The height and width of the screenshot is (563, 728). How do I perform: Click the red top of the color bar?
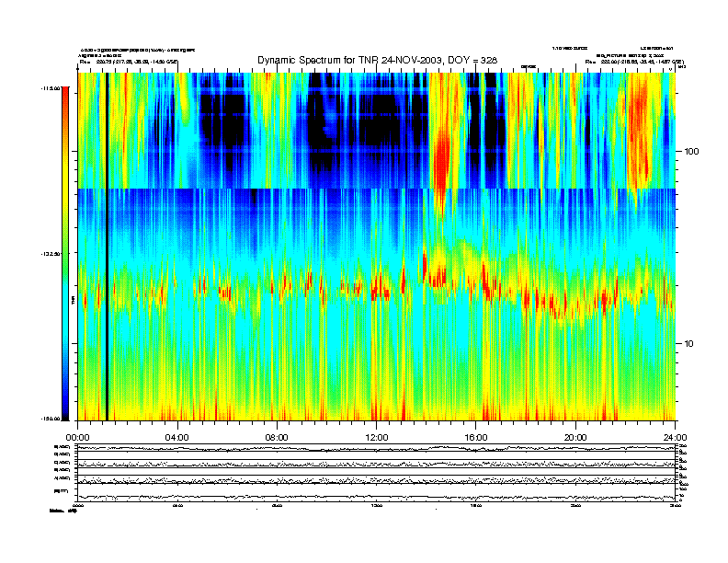pyautogui.click(x=65, y=93)
